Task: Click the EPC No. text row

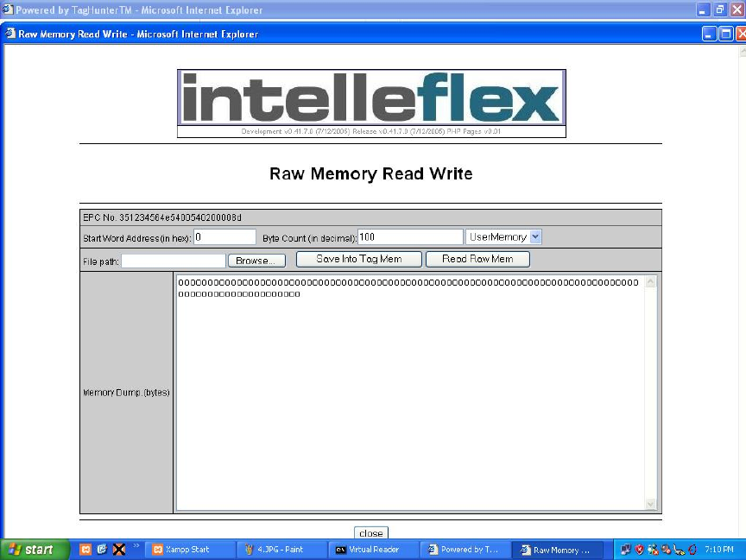Action: pos(370,217)
